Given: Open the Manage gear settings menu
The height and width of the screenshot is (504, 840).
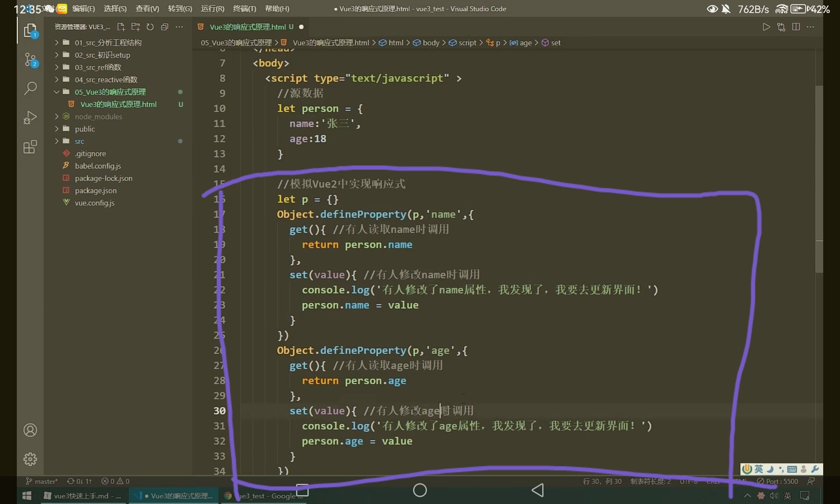Looking at the screenshot, I should pyautogui.click(x=30, y=459).
